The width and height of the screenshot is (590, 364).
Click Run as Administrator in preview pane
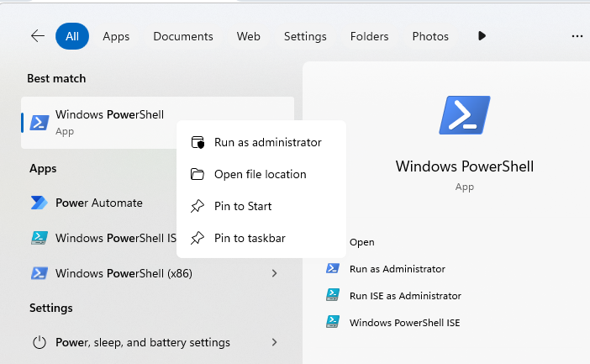click(398, 269)
